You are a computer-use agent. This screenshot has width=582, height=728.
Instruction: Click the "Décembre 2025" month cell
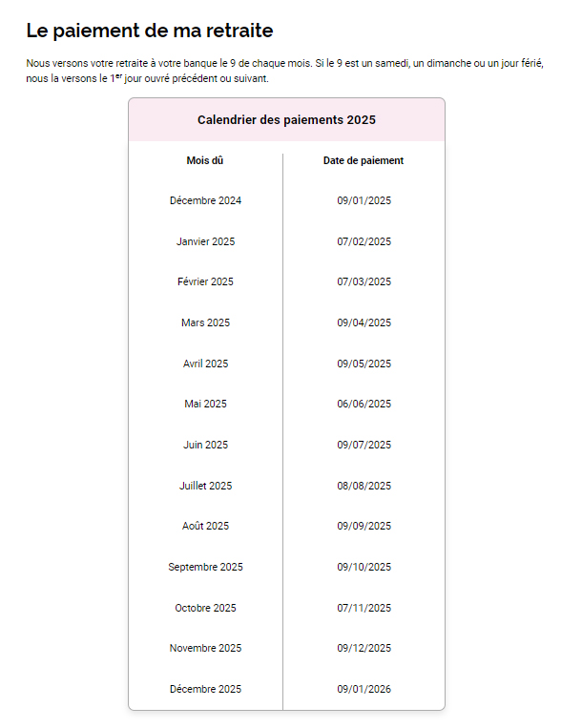tap(205, 689)
